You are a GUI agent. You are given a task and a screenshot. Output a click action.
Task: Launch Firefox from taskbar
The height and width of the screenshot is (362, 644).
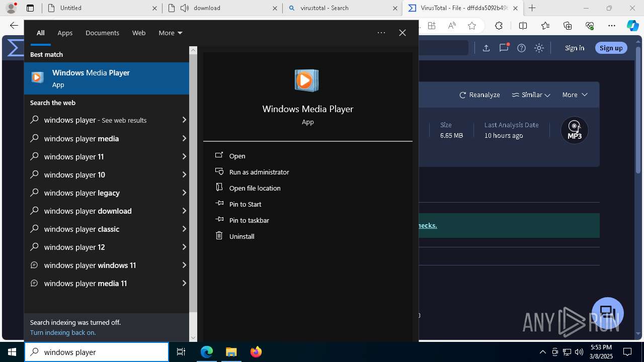pos(256,352)
